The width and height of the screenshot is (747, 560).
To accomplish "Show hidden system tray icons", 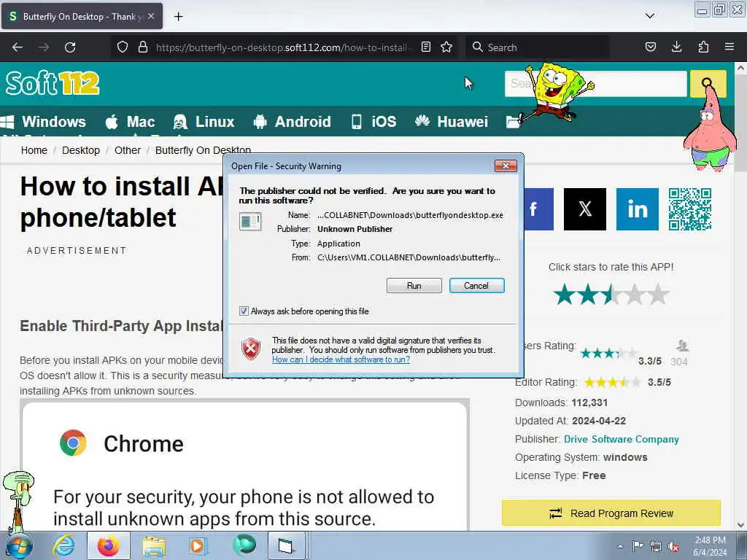I will coord(620,547).
